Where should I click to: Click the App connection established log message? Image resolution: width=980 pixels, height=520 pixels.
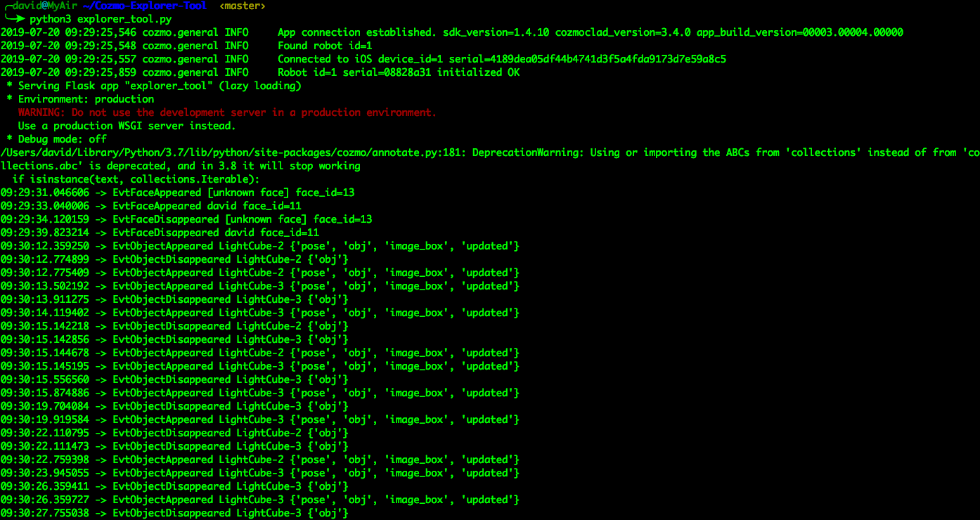[x=356, y=32]
